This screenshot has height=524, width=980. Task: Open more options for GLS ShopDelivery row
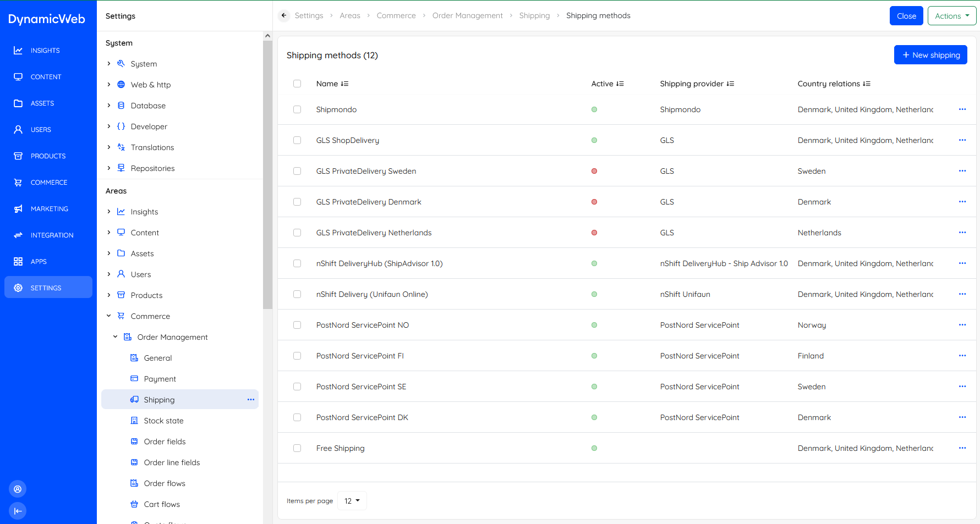tap(962, 140)
